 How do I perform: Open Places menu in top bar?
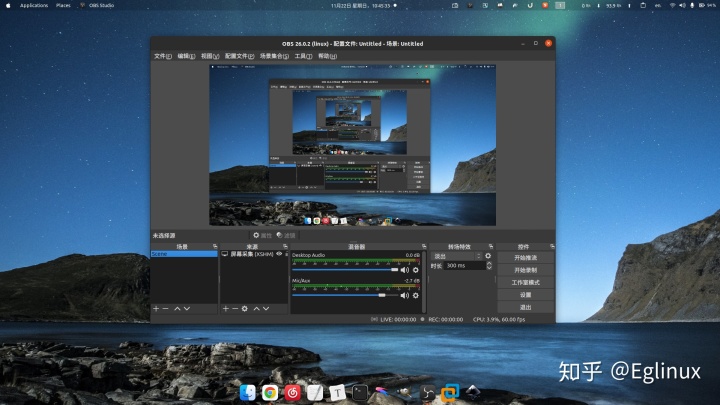[x=63, y=6]
